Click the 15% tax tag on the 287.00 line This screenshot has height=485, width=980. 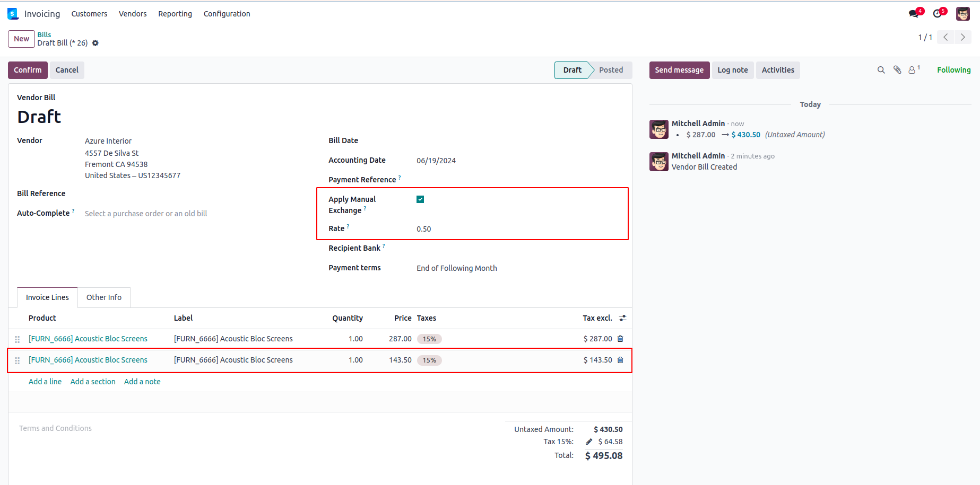click(429, 339)
